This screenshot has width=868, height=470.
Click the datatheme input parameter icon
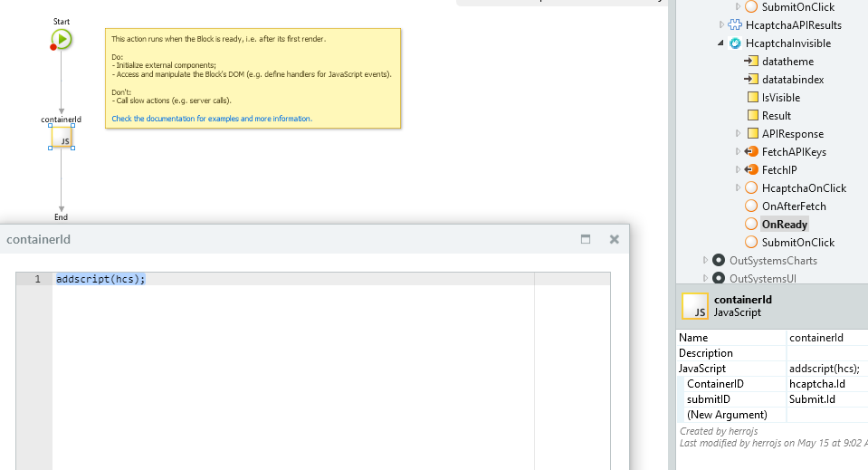point(750,62)
